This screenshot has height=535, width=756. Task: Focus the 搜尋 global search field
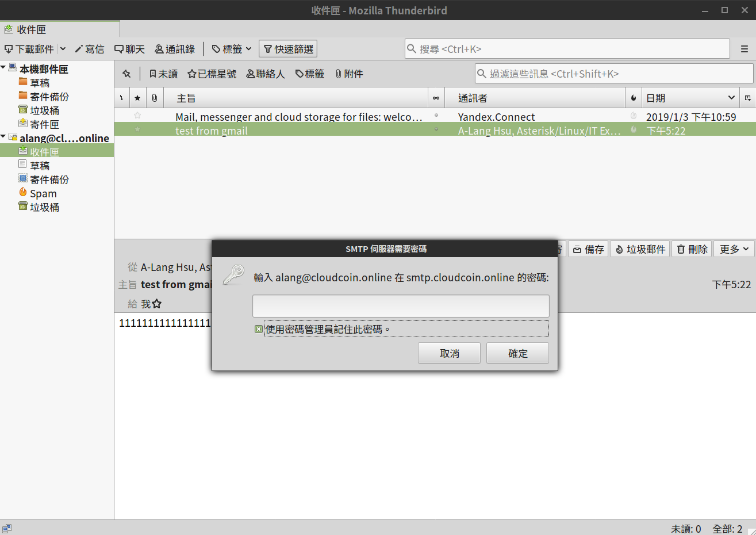[x=567, y=49]
